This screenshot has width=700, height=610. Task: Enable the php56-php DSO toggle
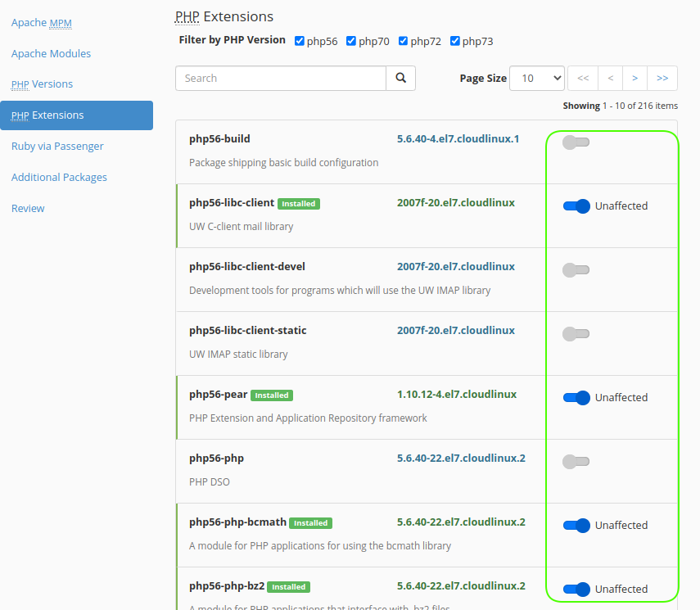coord(576,462)
